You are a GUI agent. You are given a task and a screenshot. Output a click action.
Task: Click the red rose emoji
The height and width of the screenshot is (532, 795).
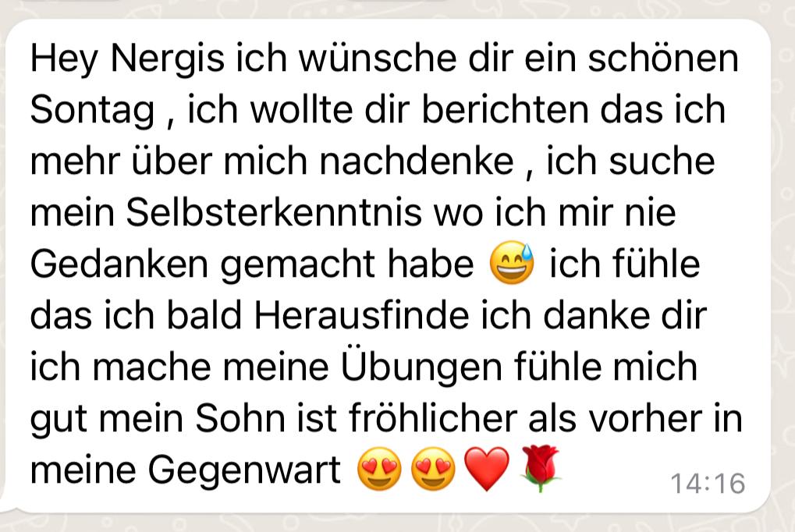click(x=541, y=468)
